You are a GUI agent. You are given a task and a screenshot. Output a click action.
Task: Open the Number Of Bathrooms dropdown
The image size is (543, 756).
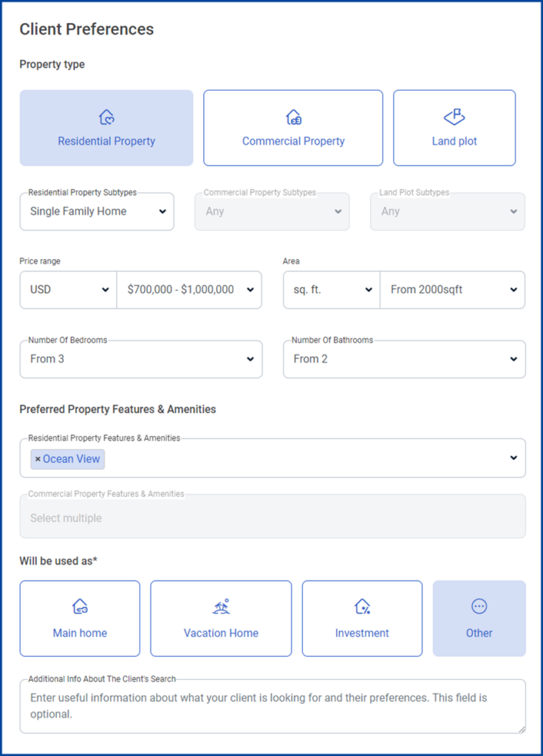[404, 360]
